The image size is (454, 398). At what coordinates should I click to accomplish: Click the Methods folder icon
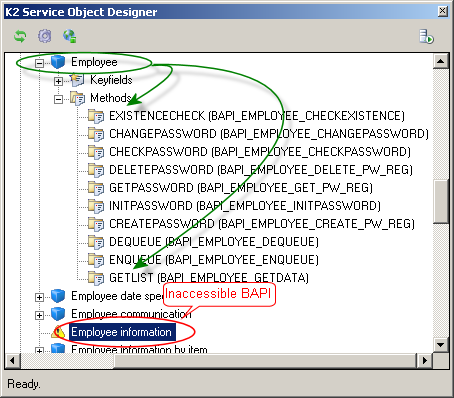[77, 98]
